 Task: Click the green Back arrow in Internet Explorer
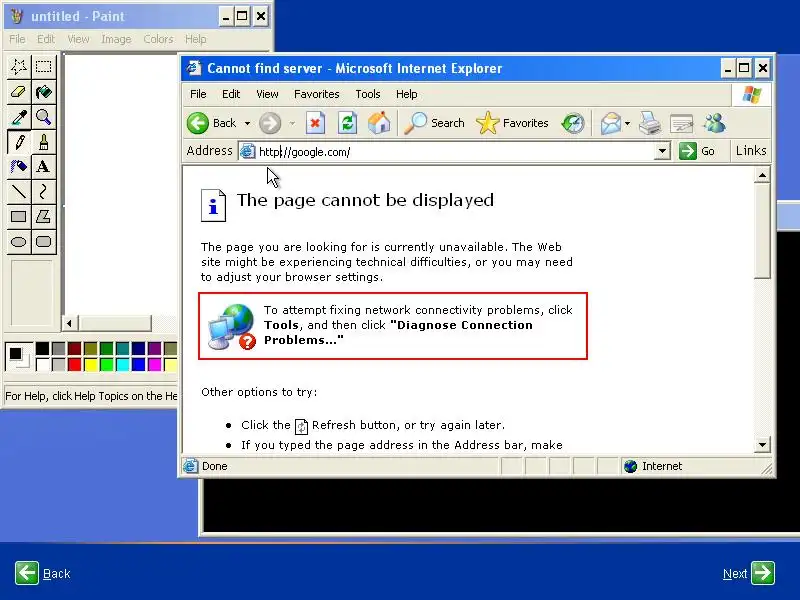pos(198,123)
